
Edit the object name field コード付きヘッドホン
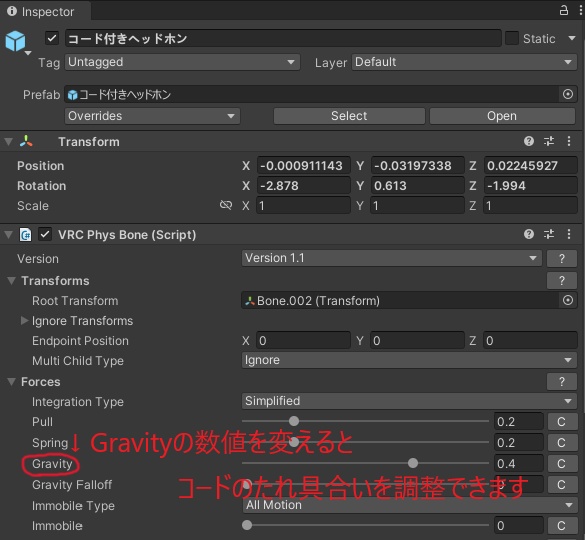[283, 38]
